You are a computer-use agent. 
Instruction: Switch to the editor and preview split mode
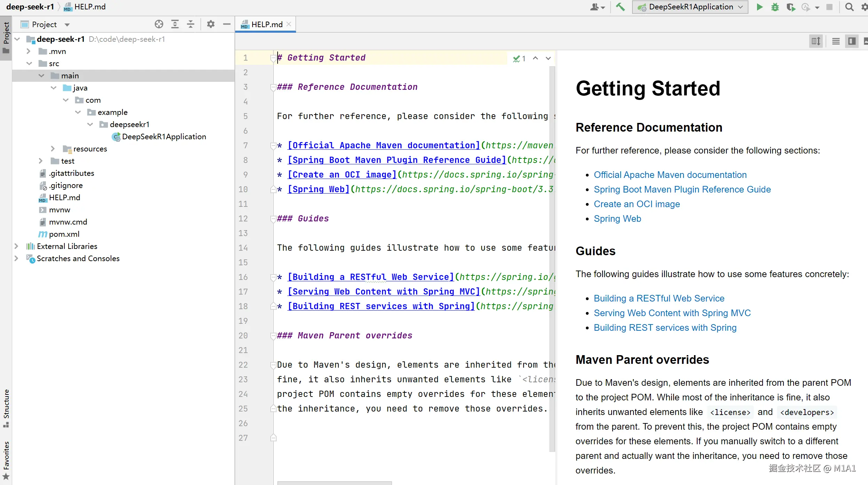(852, 41)
